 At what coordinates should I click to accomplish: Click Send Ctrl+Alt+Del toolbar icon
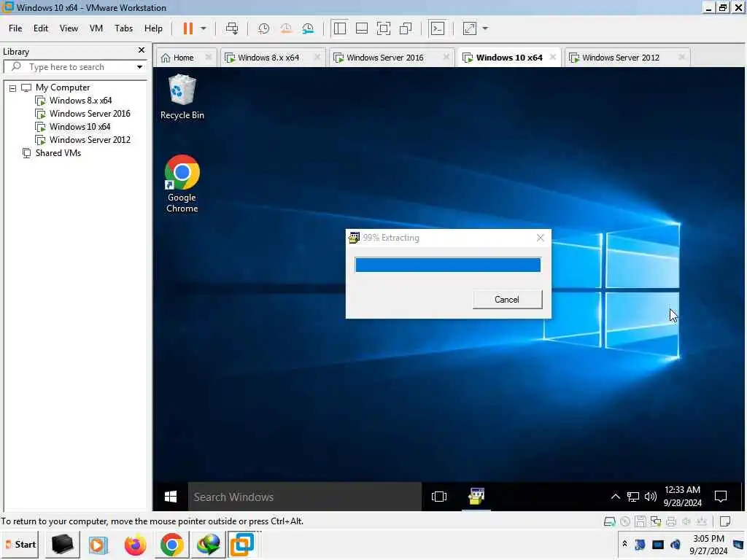coord(232,28)
